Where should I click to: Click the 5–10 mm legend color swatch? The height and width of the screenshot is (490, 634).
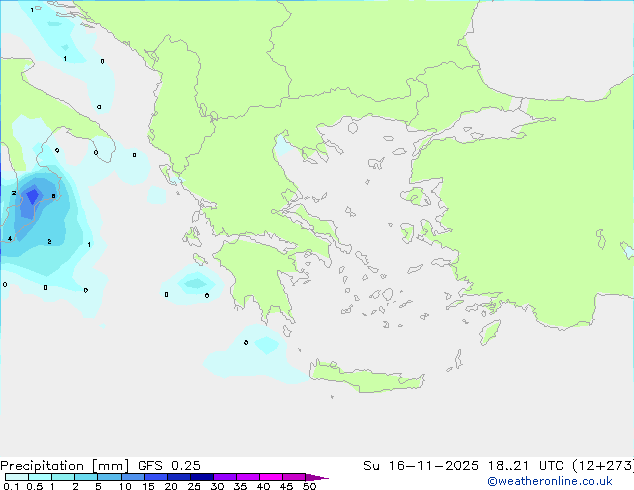tap(109, 477)
